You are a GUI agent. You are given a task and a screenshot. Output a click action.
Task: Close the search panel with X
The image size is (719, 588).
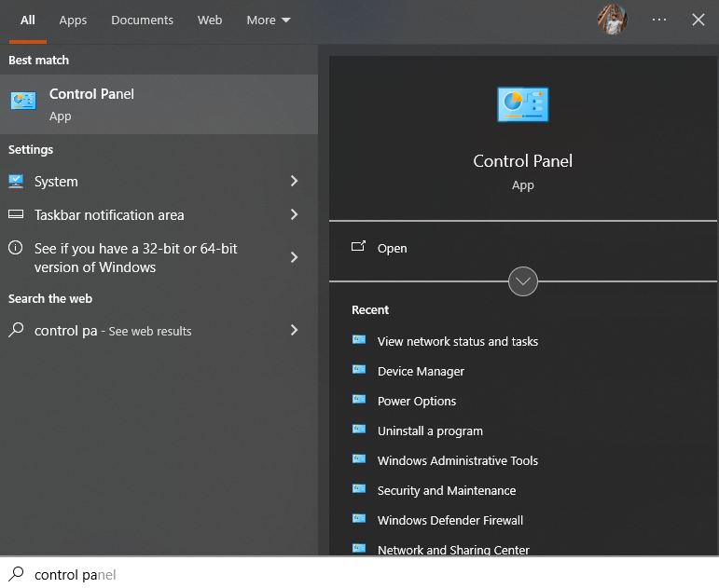pos(698,20)
